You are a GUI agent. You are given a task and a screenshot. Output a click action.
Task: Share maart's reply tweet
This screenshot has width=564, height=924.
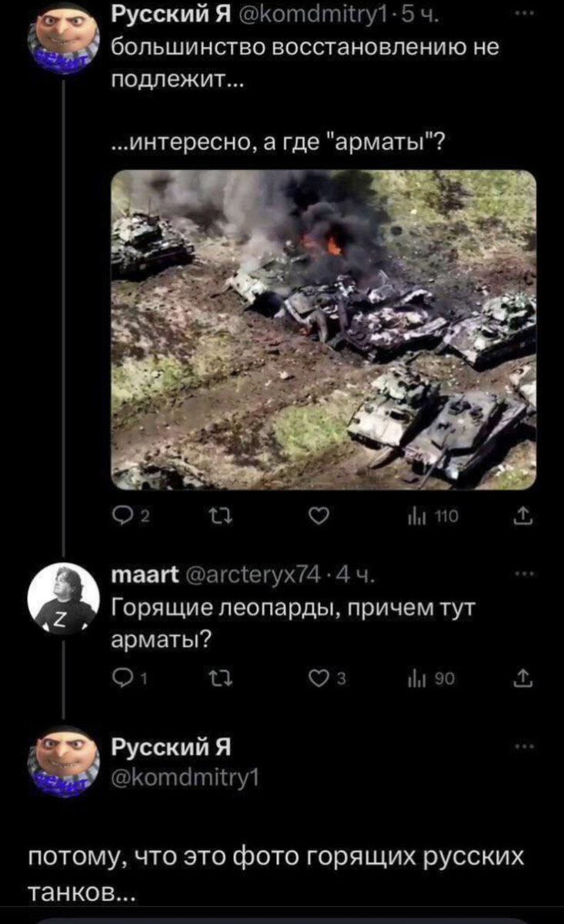(x=526, y=677)
